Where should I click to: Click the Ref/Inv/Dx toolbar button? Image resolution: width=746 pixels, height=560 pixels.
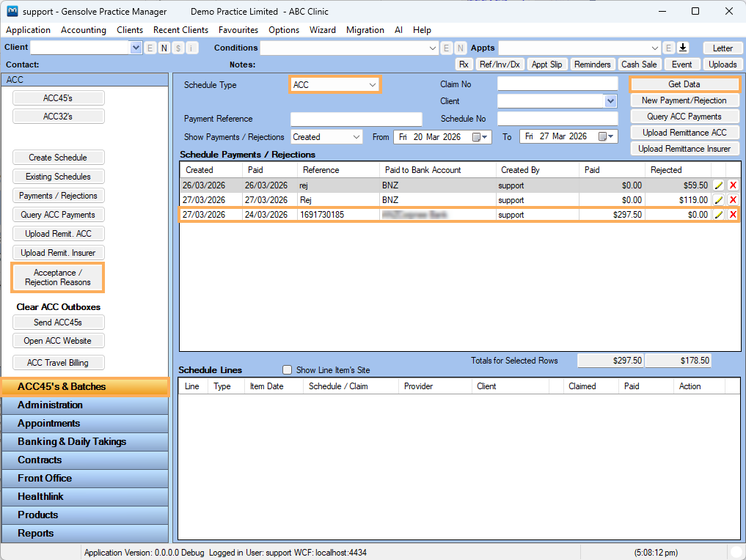[500, 65]
